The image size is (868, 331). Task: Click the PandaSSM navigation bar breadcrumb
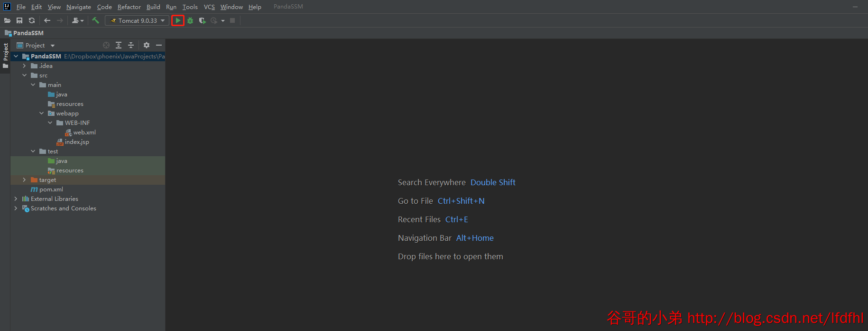[x=24, y=33]
